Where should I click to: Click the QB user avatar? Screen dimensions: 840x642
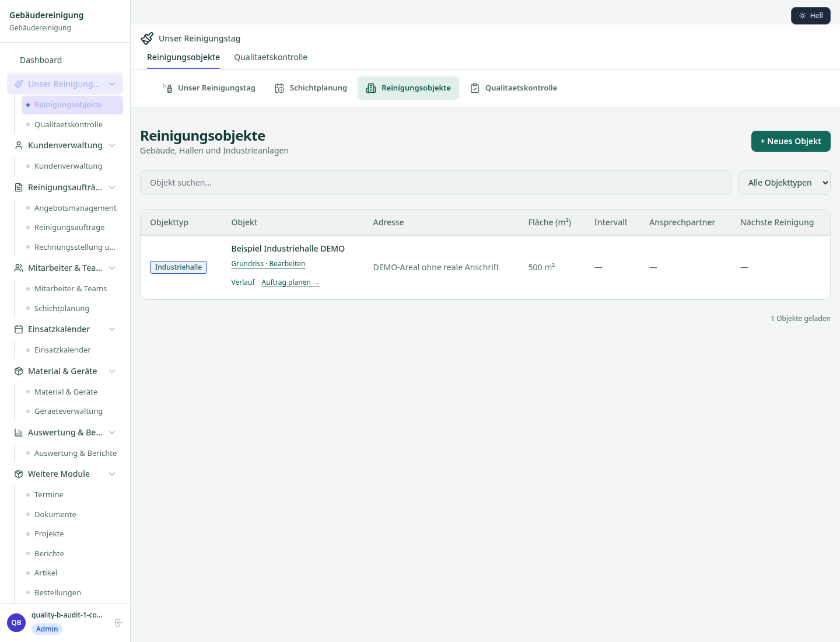coord(16,623)
